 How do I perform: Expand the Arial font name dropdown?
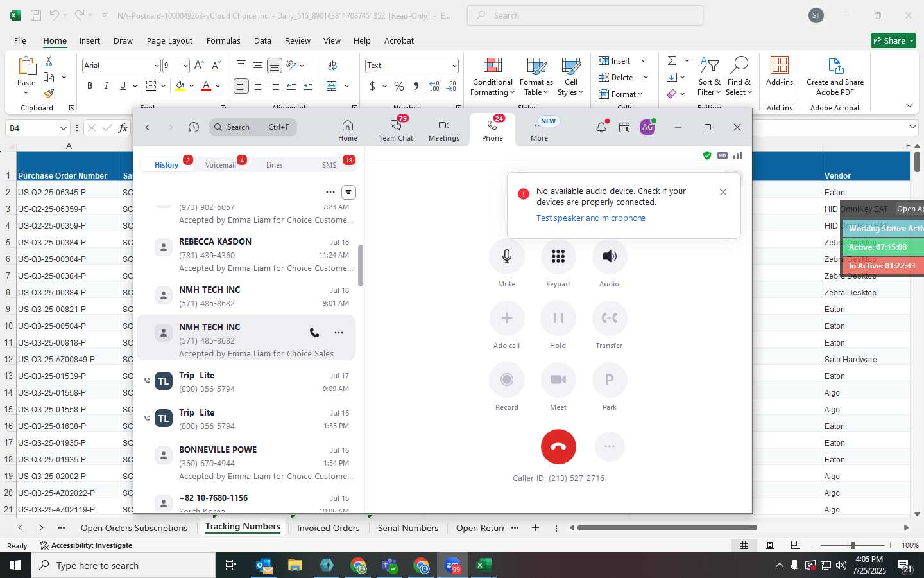[x=157, y=66]
